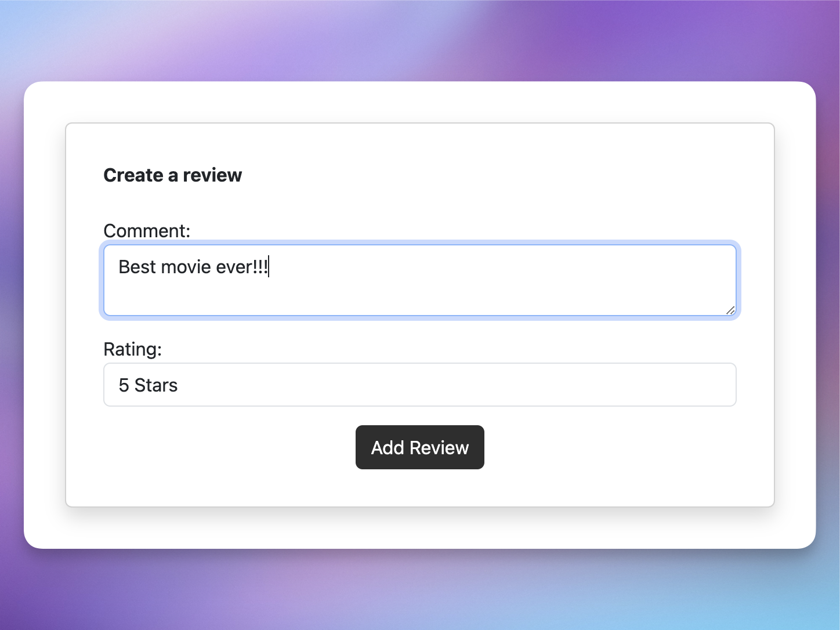Place cursor after the comment's last exclamation mark
Screen dimensions: 840x630
269,267
